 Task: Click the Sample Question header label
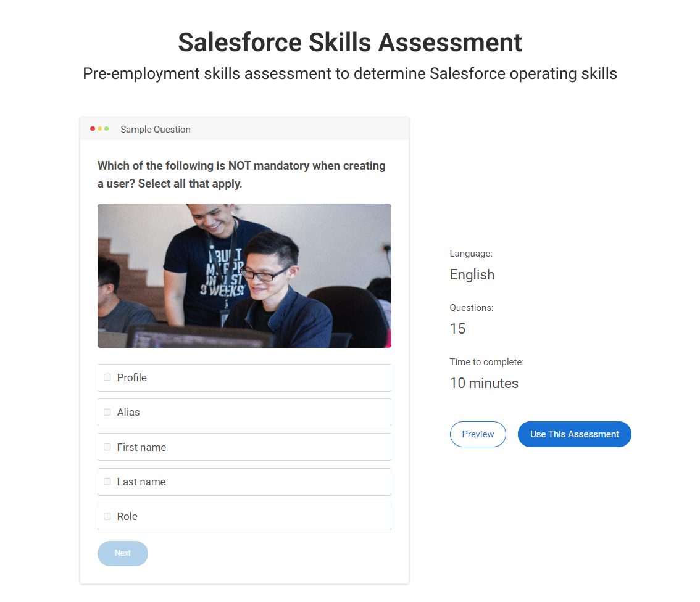pyautogui.click(x=156, y=130)
